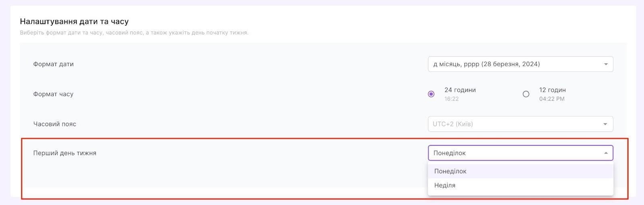Open the UTC+2 (Київ) time zone dropdown

click(x=515, y=124)
